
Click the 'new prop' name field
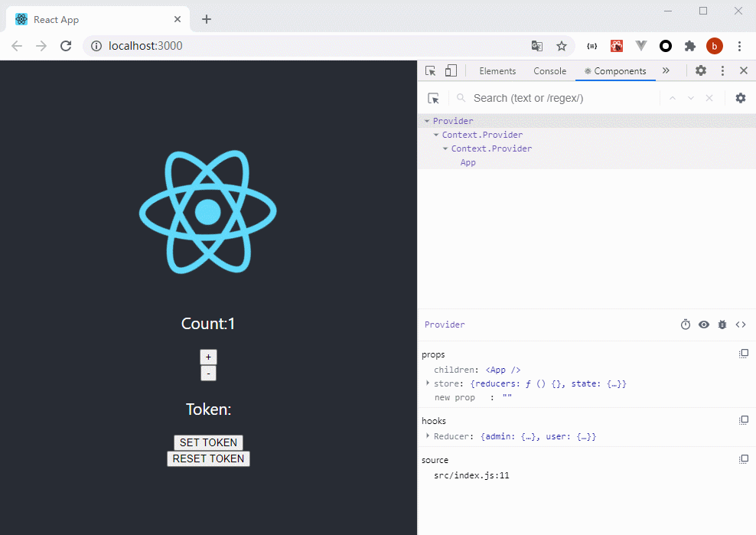[455, 397]
